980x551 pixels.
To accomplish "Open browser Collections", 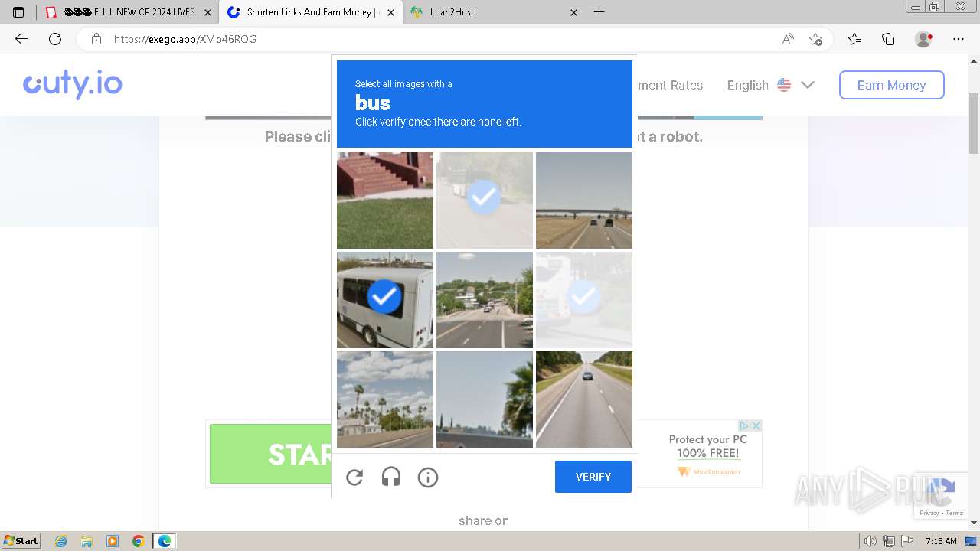I will [888, 39].
